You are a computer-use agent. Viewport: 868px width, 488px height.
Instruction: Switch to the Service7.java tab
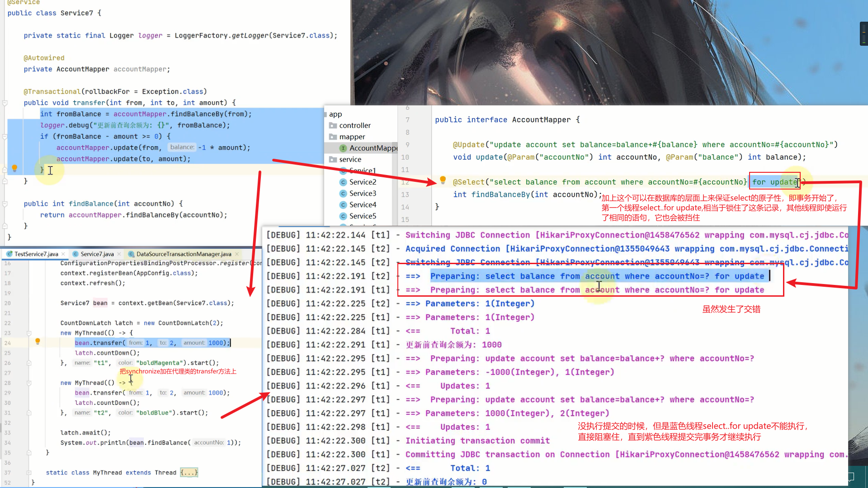click(x=97, y=254)
